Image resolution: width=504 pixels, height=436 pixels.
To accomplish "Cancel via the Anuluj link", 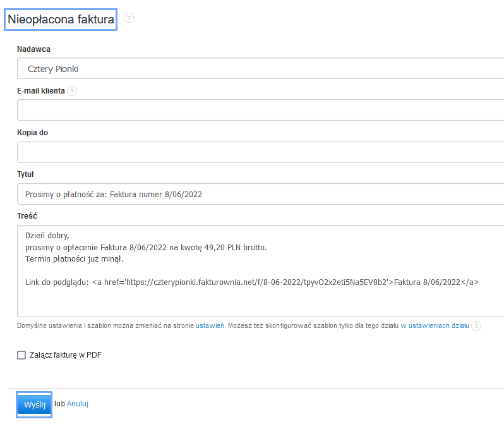I will (78, 404).
